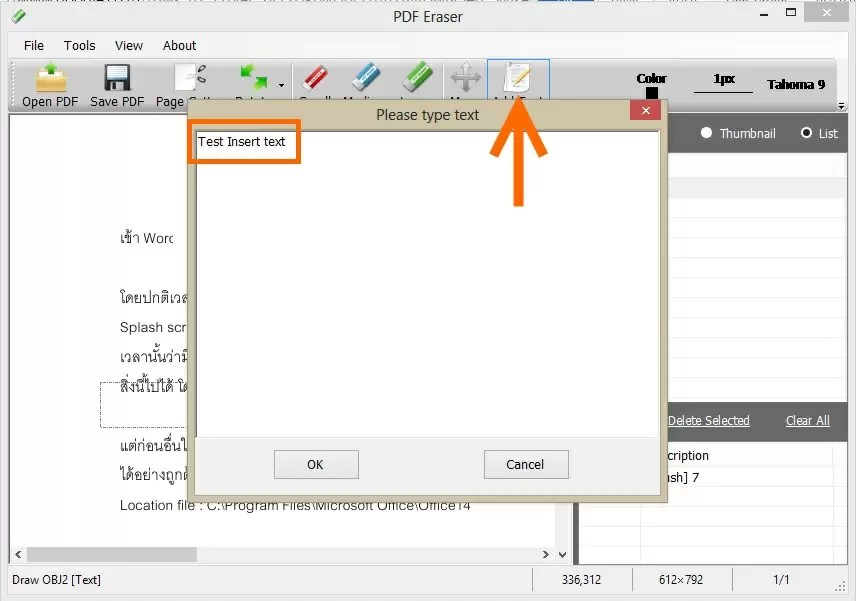Dismiss the dialog with Cancel button

526,464
